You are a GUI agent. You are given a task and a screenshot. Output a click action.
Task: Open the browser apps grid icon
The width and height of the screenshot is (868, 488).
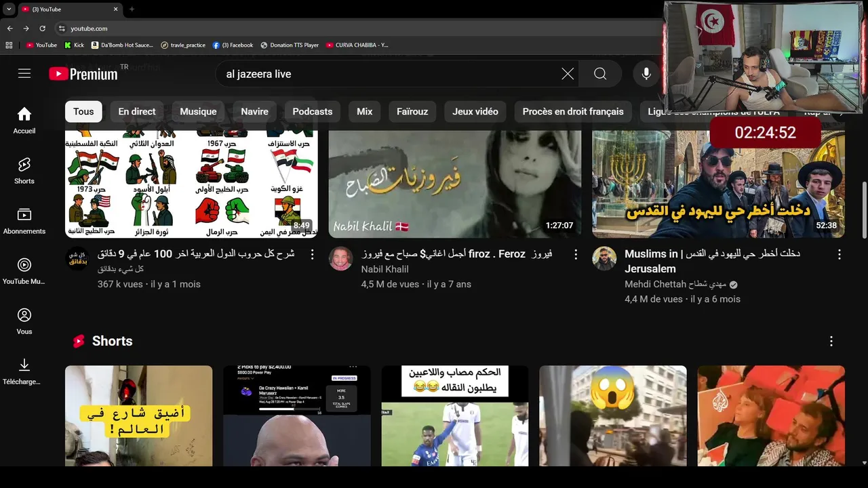pos(9,45)
